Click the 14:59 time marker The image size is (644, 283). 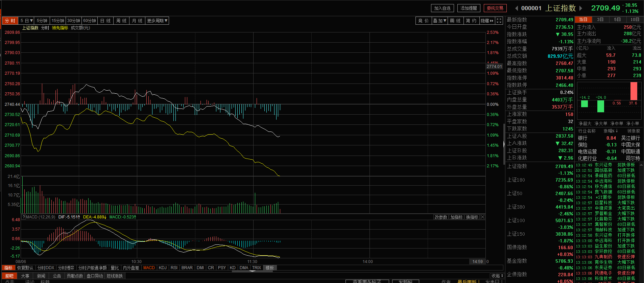click(x=477, y=262)
